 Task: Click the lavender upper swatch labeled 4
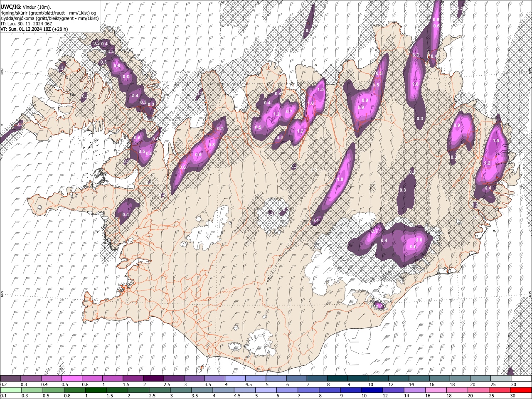click(x=235, y=379)
